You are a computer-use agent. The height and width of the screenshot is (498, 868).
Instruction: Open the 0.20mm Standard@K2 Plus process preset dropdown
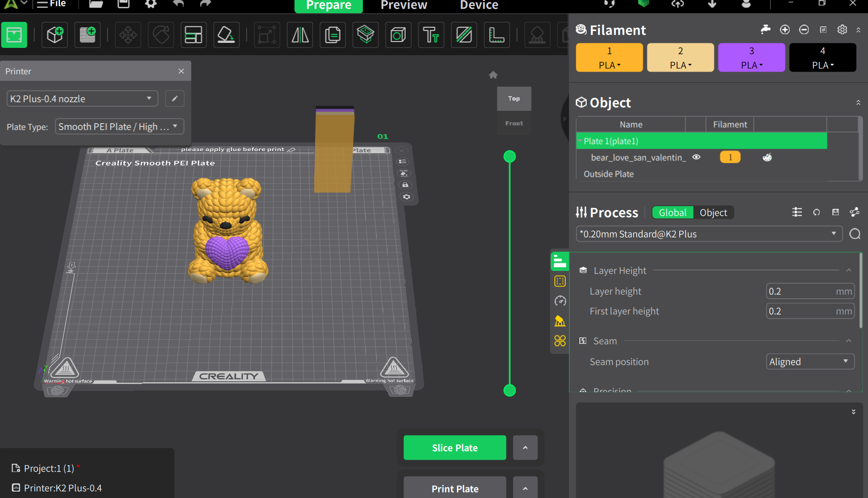click(708, 234)
